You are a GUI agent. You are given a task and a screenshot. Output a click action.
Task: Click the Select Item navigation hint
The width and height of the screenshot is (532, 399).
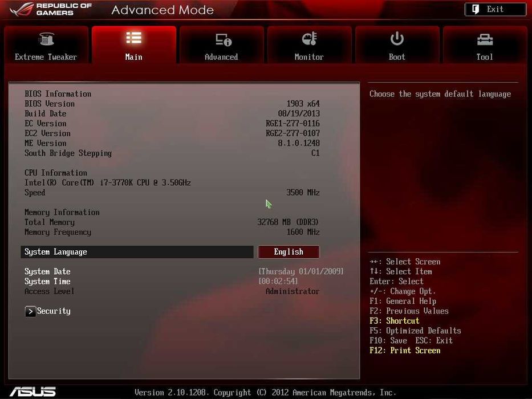[x=401, y=271]
